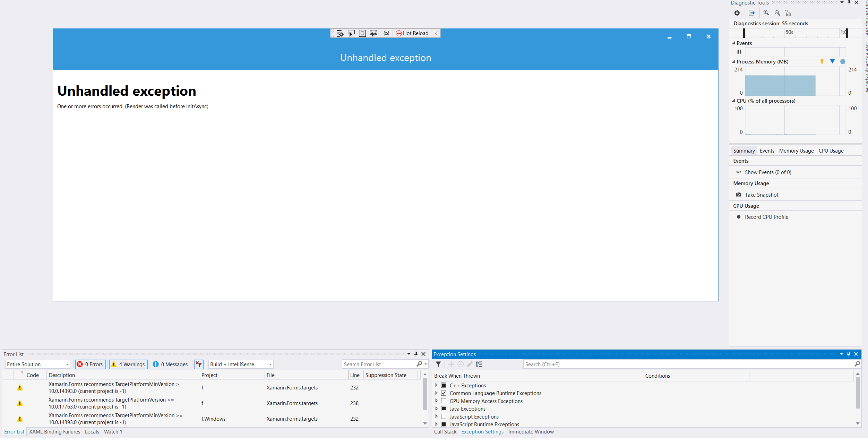
Task: Click the 4 Warnings filter button
Action: [x=128, y=364]
